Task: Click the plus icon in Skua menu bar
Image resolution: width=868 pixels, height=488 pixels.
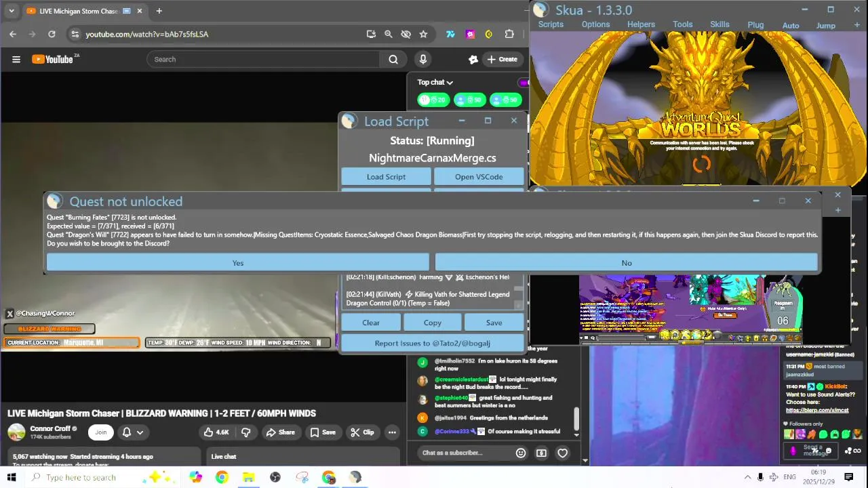Action: coord(857,25)
